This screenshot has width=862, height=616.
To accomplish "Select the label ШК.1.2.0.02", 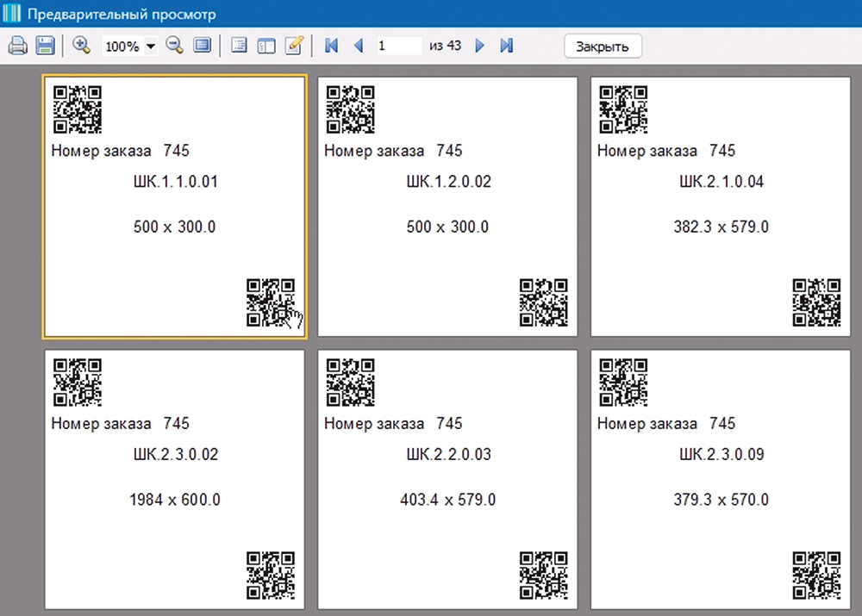I will (447, 206).
